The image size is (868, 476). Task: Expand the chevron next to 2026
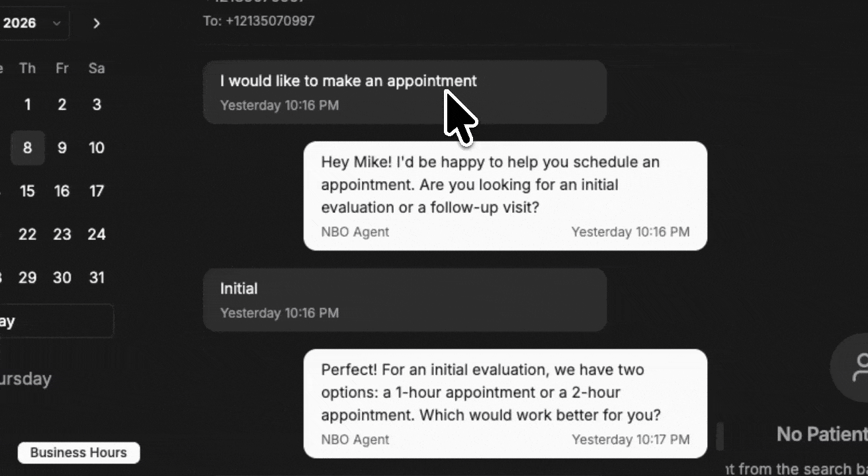pos(55,23)
